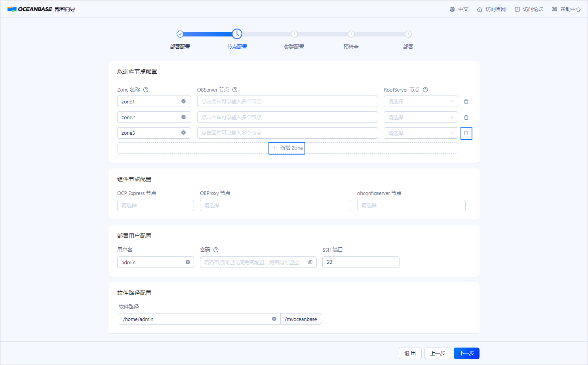Click the OBServer 节点 help icon
Screen dimensions: 588x365
[x=235, y=90]
